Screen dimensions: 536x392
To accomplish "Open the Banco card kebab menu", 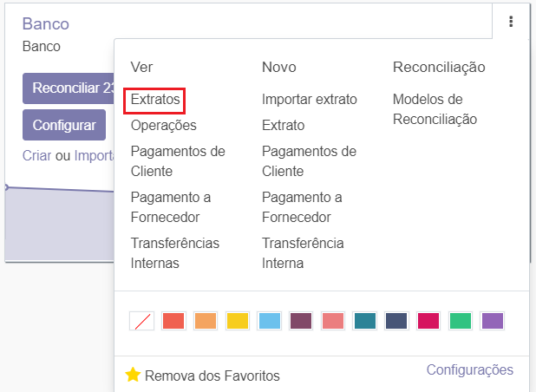I will [x=512, y=22].
